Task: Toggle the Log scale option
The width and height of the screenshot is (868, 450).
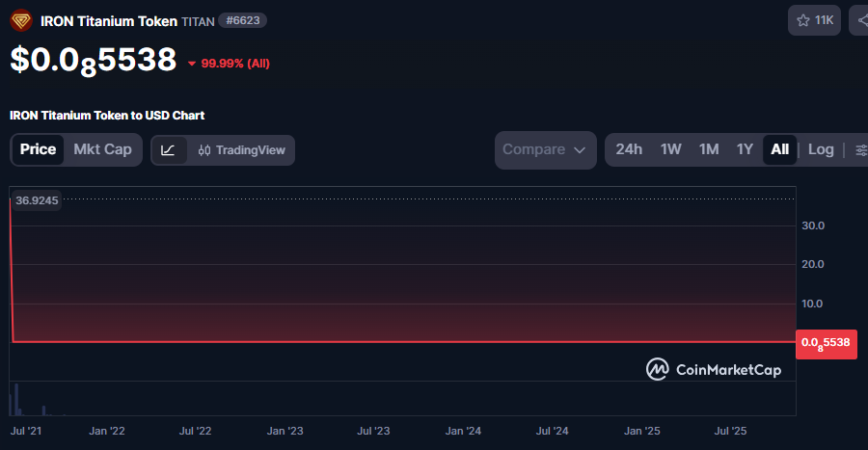Action: 821,149
